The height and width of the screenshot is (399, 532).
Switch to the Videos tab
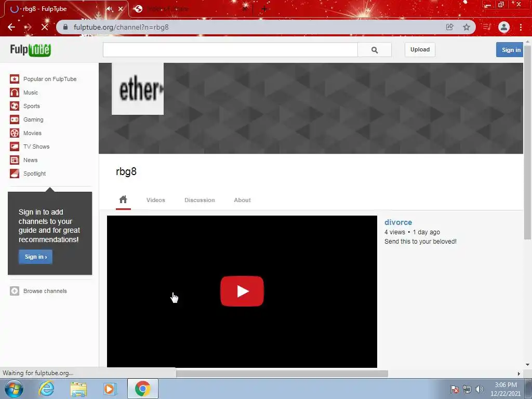(x=156, y=200)
